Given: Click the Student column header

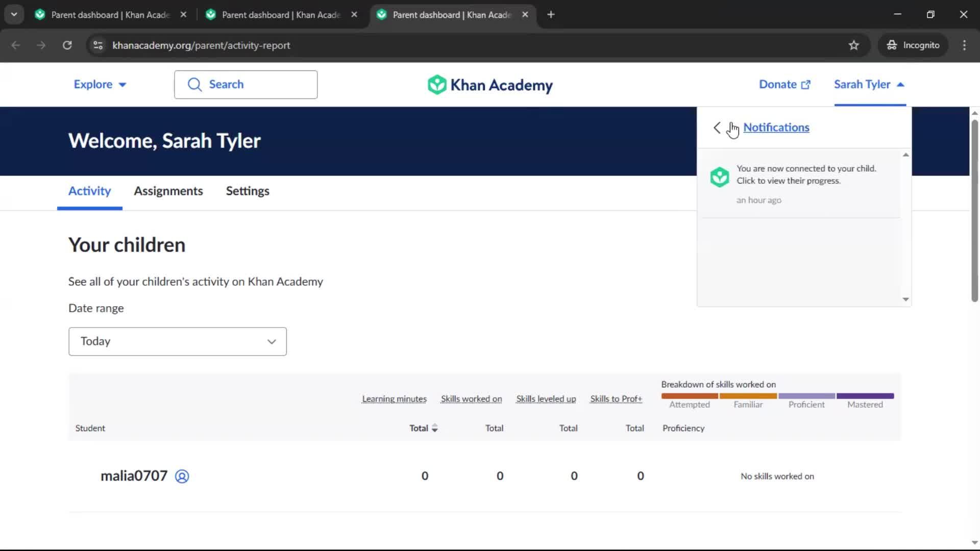Looking at the screenshot, I should tap(90, 429).
